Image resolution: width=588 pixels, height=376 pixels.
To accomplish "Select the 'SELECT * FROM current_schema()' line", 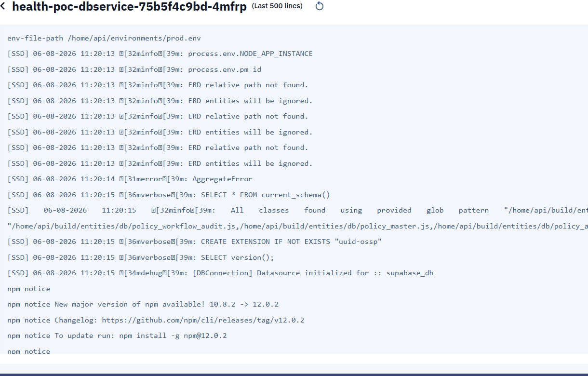I will 169,195.
